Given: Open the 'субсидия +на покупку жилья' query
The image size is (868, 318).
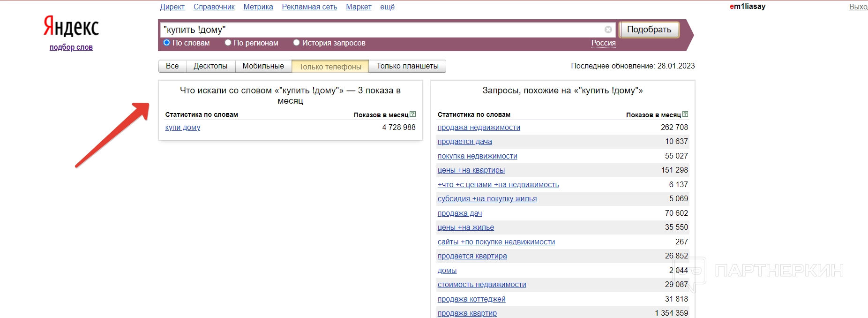Looking at the screenshot, I should (487, 199).
